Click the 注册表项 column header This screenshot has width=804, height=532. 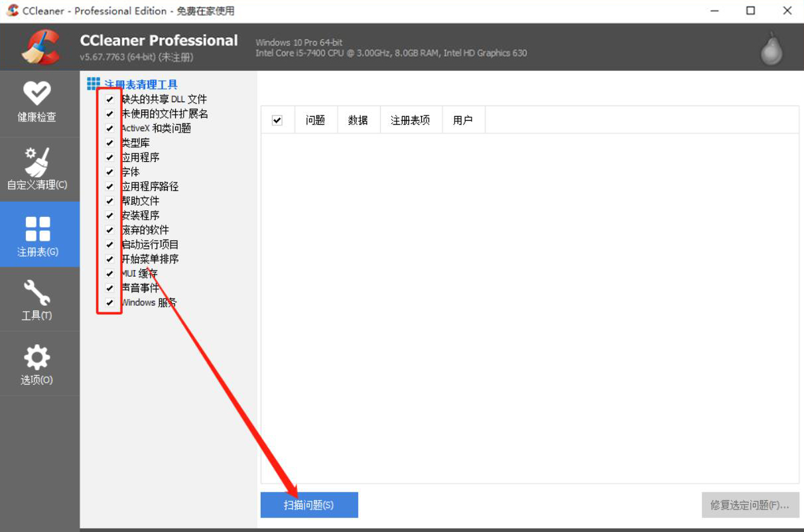click(410, 120)
